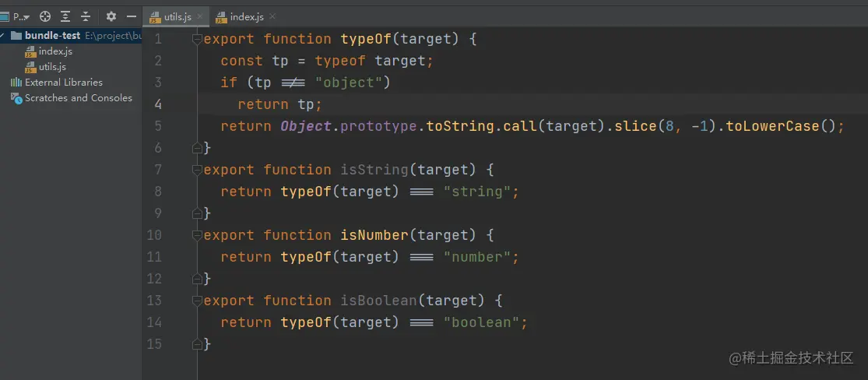Click the typeOf function name on line 1
This screenshot has height=380, width=868.
pyautogui.click(x=366, y=40)
